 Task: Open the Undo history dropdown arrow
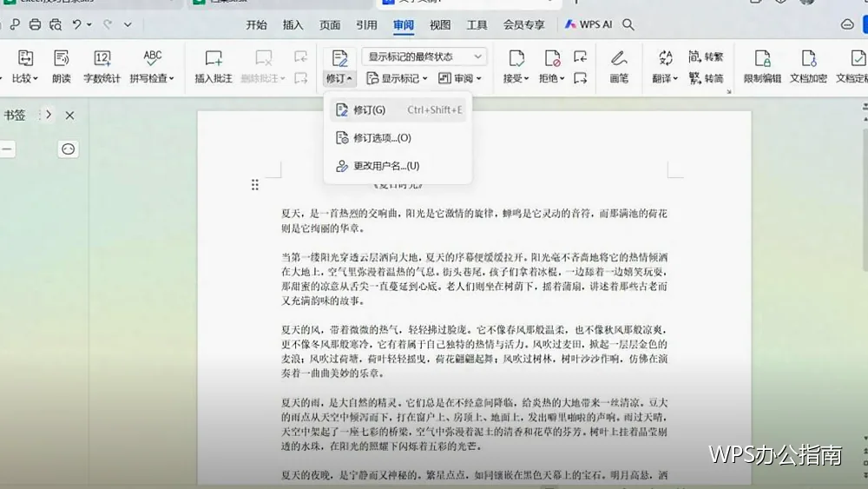pyautogui.click(x=89, y=25)
